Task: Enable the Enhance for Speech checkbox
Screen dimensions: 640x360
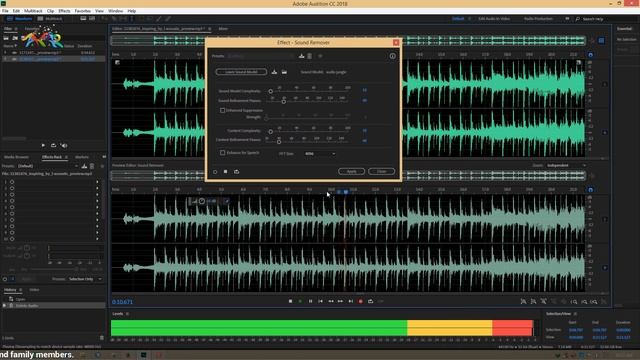Action: 222,153
